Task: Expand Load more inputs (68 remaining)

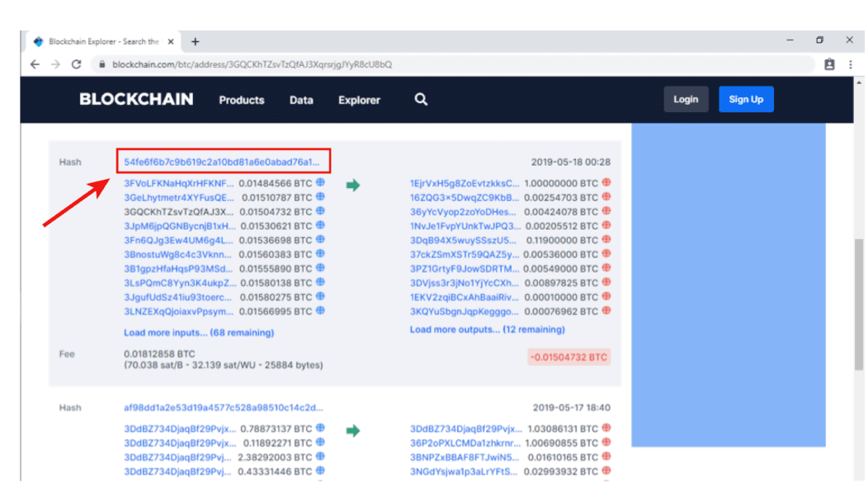Action: 199,332
